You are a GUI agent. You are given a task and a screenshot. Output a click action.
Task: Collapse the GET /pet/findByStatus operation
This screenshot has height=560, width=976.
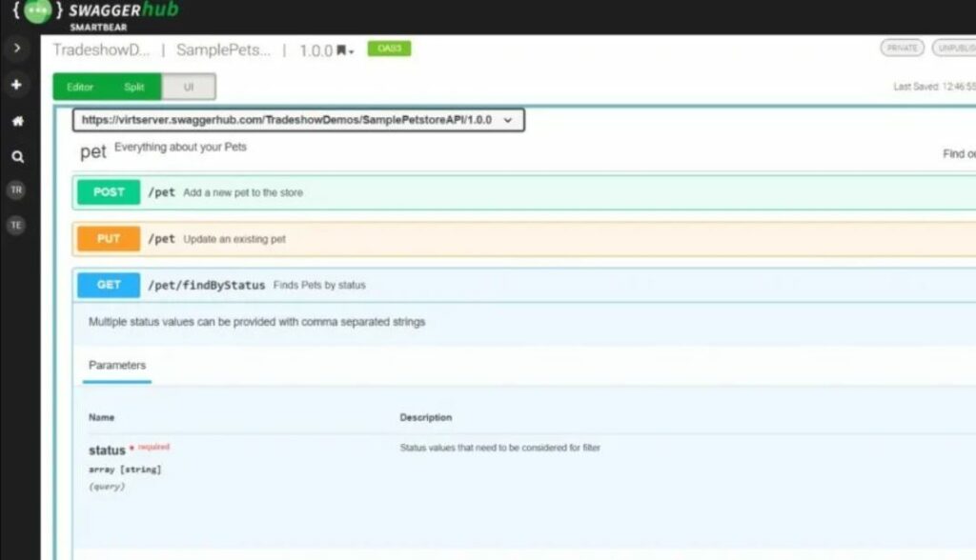[x=524, y=285]
